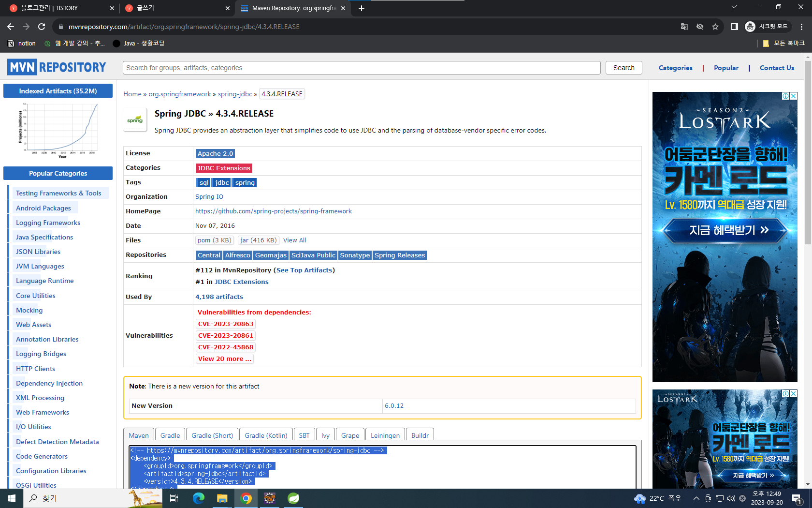Image resolution: width=812 pixels, height=508 pixels.
Task: Focus the artifact search input field
Action: [362, 68]
